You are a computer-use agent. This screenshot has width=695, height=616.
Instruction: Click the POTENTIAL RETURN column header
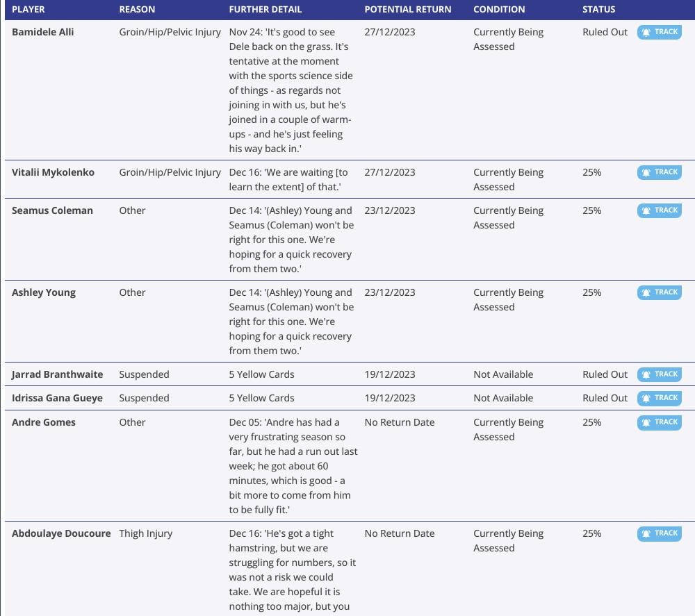[x=408, y=9]
